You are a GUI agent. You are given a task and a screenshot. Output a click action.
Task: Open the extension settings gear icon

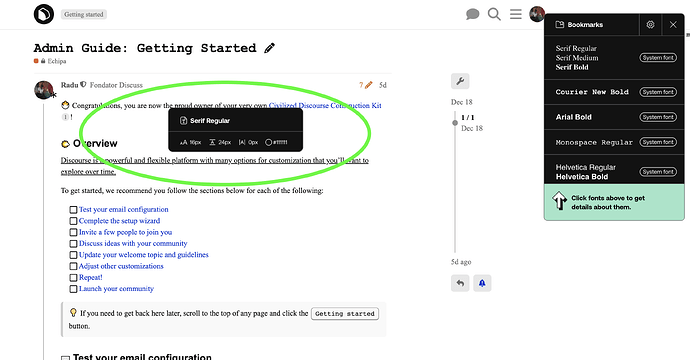pos(650,25)
